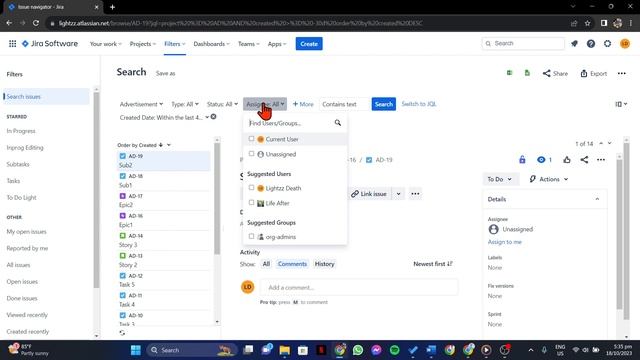Click the blue Create button
The height and width of the screenshot is (360, 640).
click(x=309, y=44)
